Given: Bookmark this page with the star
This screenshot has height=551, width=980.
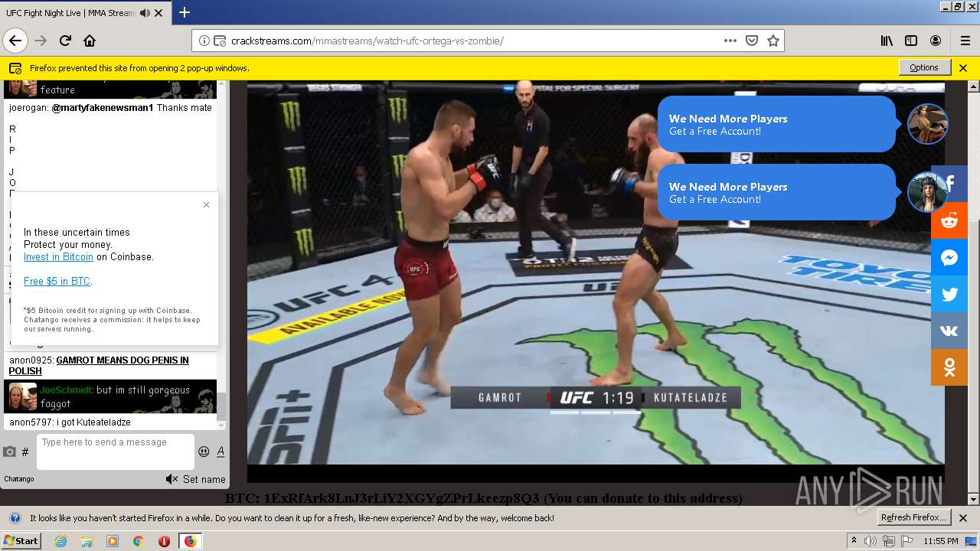Looking at the screenshot, I should (x=773, y=41).
